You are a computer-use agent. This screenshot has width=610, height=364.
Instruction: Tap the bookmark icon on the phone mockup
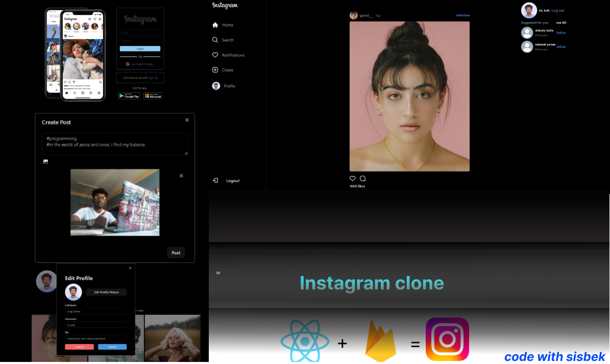[x=101, y=82]
